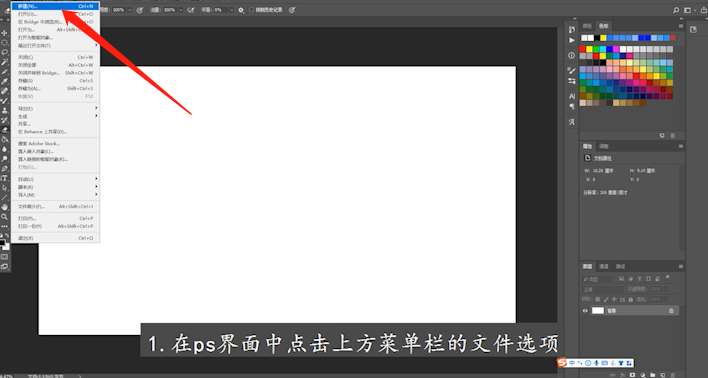The image size is (708, 378).
Task: Choose the Save item with Ctrl+S
Action: [55, 80]
